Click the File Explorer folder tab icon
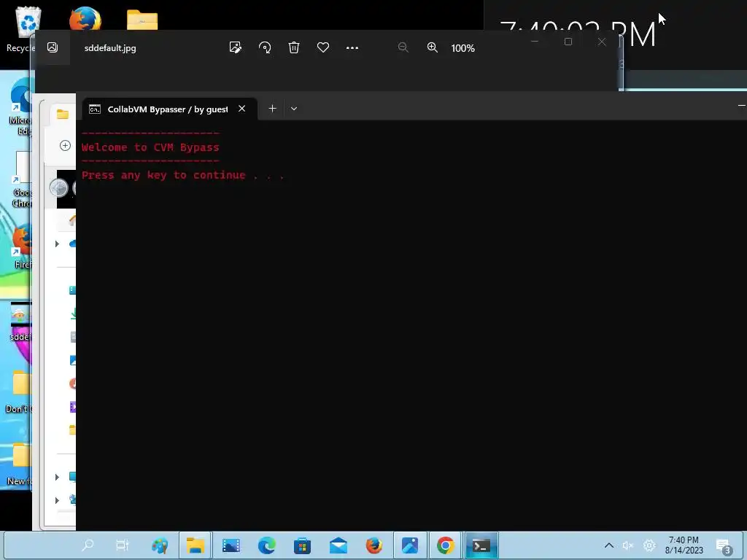This screenshot has width=747, height=560. [63, 114]
